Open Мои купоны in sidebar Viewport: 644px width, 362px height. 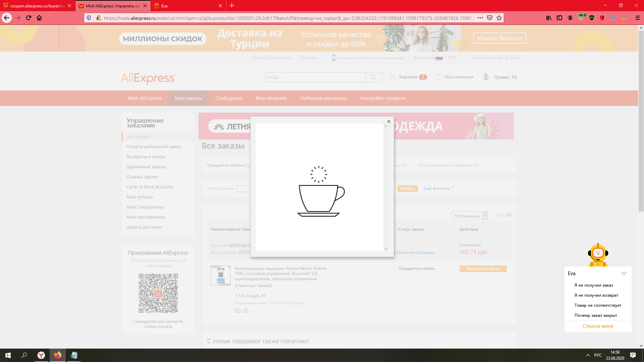coord(140,197)
